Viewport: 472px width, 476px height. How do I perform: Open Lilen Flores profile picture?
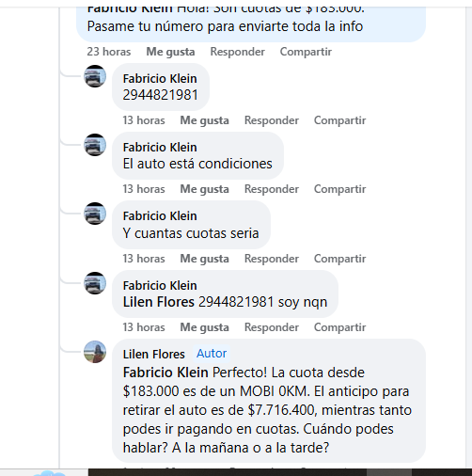(x=95, y=352)
